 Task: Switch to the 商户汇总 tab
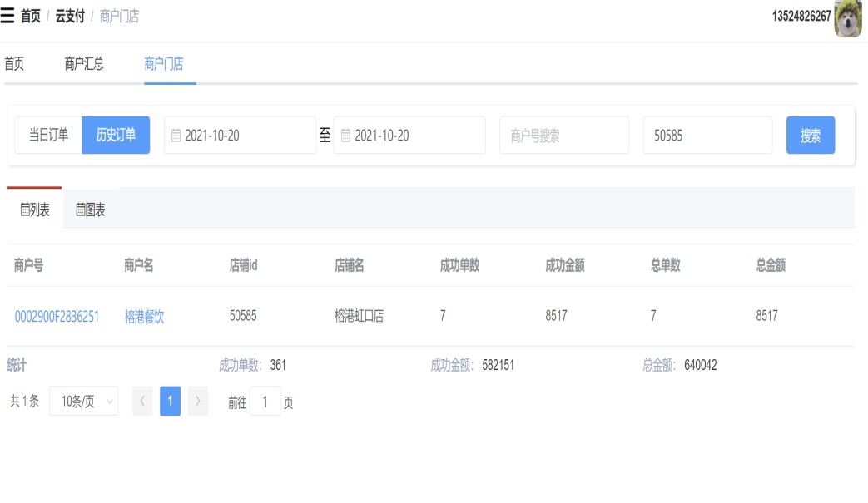84,64
